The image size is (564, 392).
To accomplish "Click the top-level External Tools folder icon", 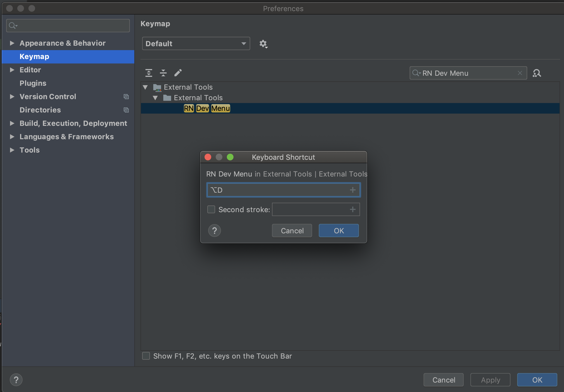I will pyautogui.click(x=157, y=87).
